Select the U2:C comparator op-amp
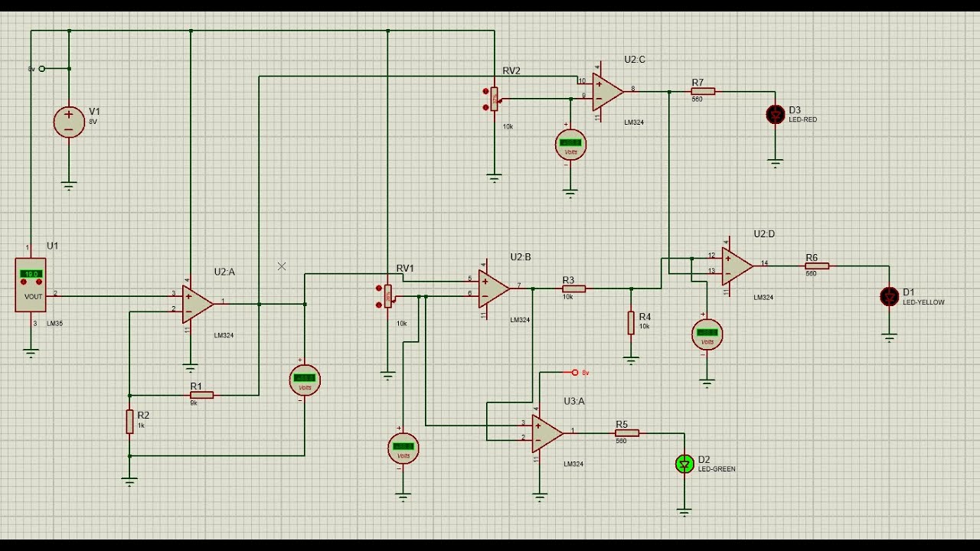The height and width of the screenshot is (551, 980). (x=608, y=92)
